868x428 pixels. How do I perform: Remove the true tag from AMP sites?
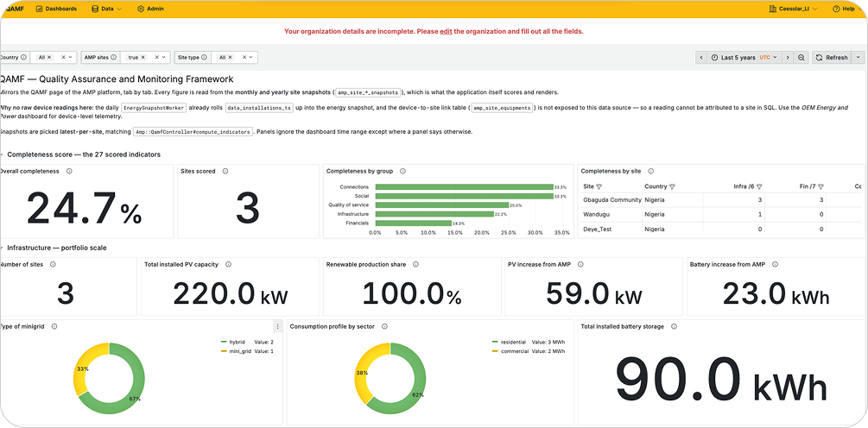(143, 58)
